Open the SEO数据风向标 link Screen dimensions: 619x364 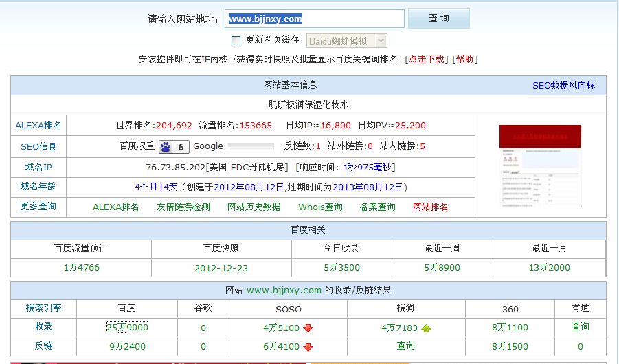pos(563,85)
